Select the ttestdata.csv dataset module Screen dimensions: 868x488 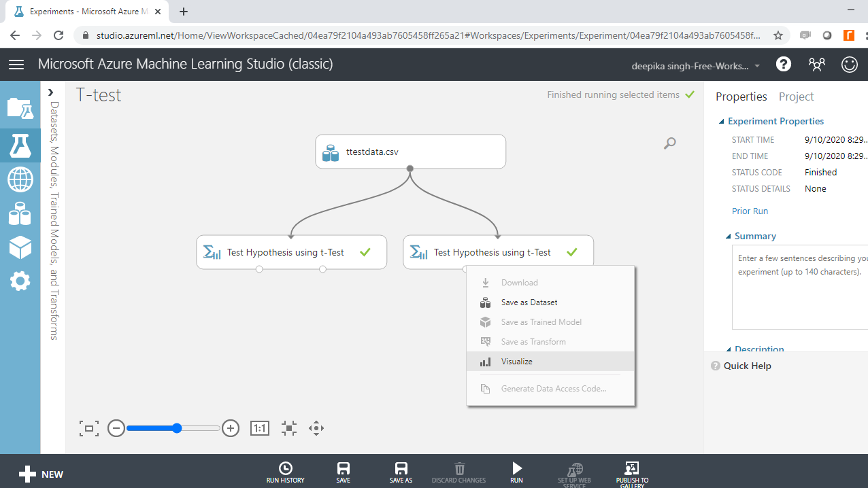click(410, 152)
